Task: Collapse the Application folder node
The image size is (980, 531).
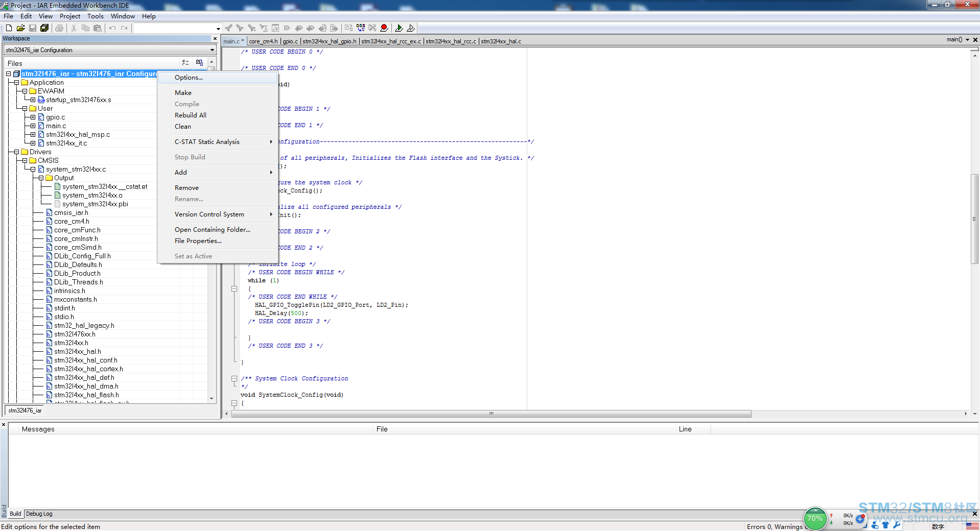Action: click(x=16, y=83)
